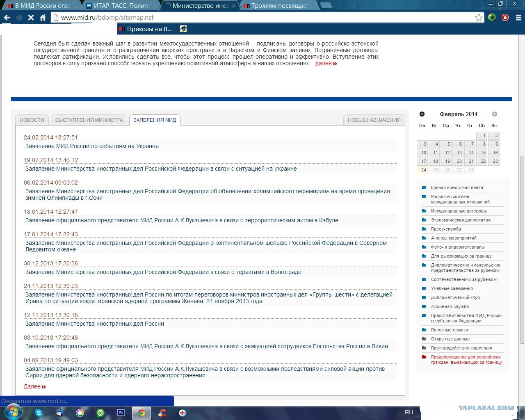Go to next month in calendar

(x=495, y=114)
